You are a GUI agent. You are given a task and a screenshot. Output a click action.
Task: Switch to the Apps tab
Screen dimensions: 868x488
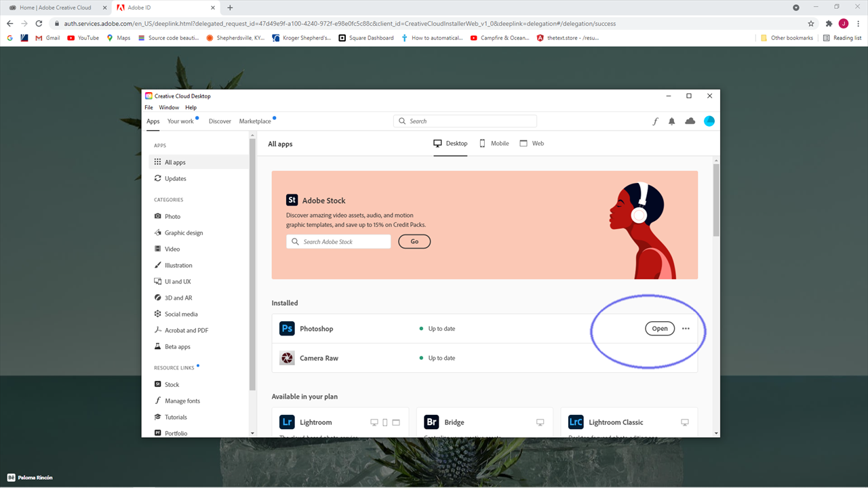(153, 121)
